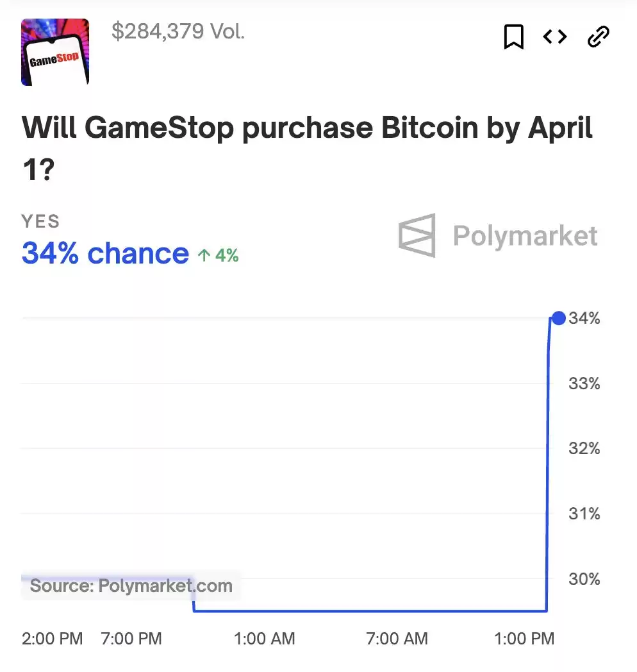Click the green up arrow indicator
Viewport: 637px width, 672px height.
pos(204,256)
